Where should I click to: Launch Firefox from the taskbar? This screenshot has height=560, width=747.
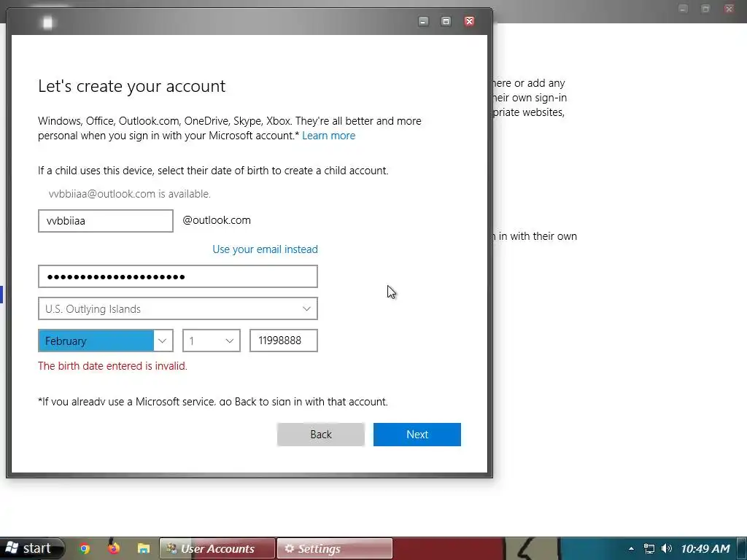click(x=113, y=548)
